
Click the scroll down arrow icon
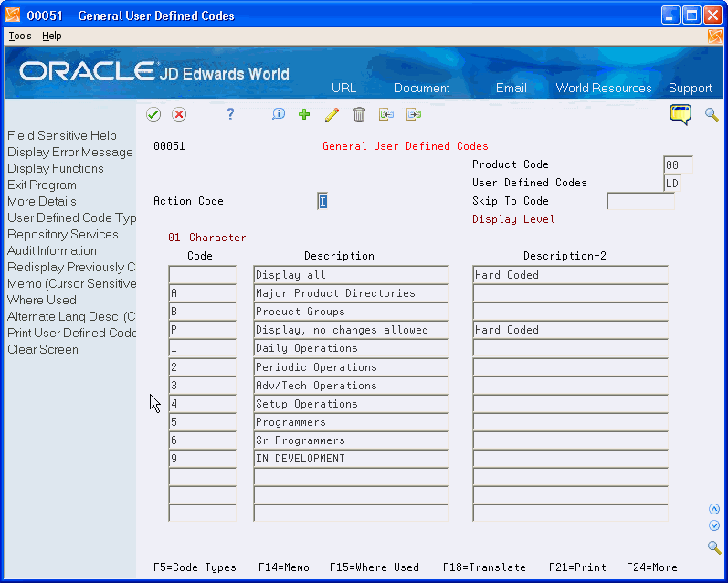coord(714,525)
